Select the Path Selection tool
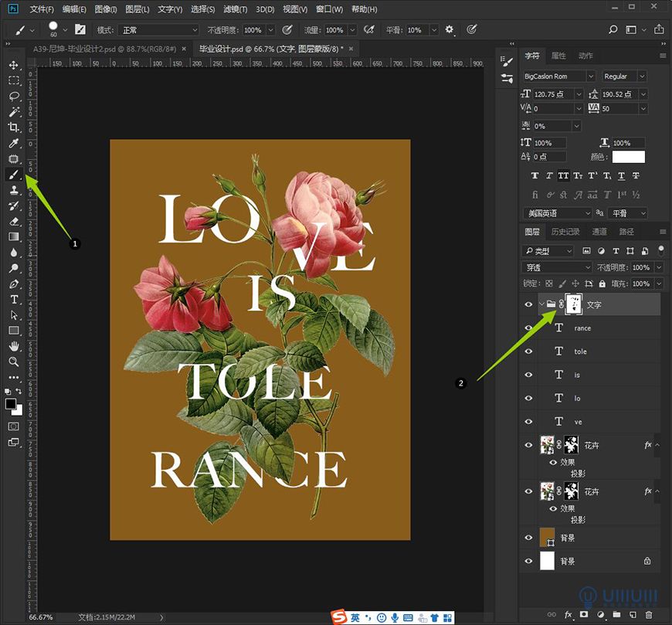The height and width of the screenshot is (625, 672). coord(14,315)
